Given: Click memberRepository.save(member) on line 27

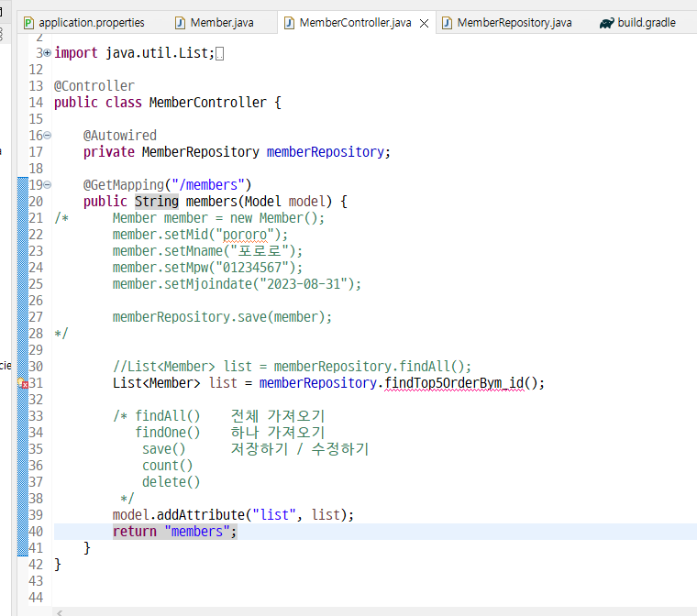Looking at the screenshot, I should [222, 317].
